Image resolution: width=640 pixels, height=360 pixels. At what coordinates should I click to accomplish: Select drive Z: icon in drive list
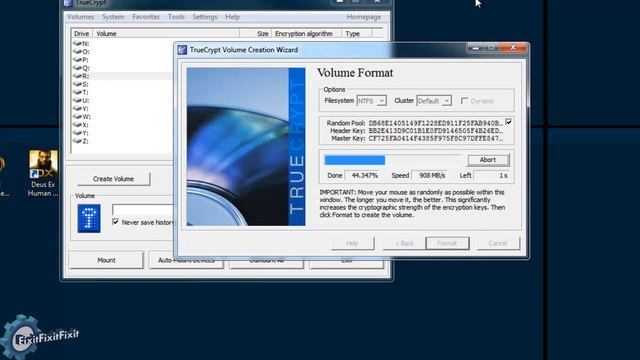tap(77, 141)
